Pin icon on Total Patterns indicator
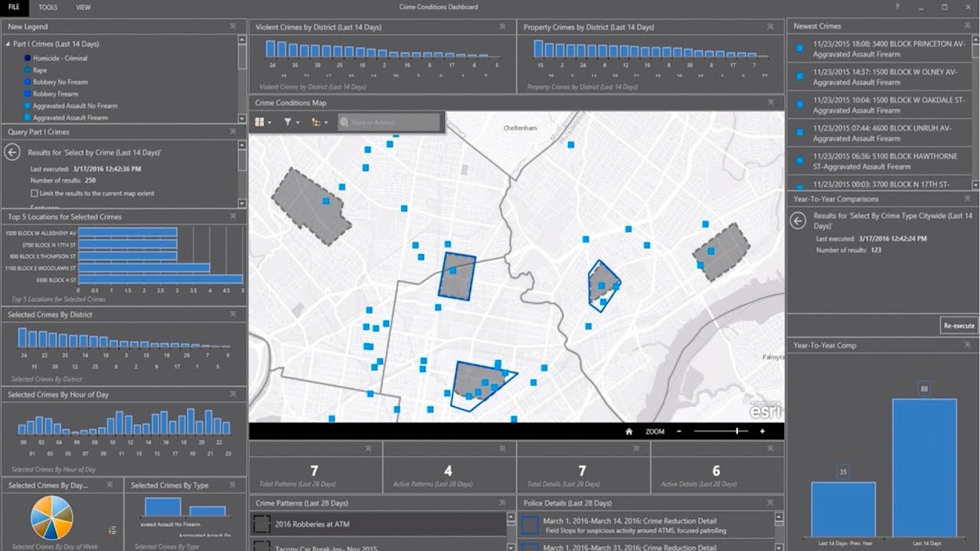 click(x=368, y=448)
